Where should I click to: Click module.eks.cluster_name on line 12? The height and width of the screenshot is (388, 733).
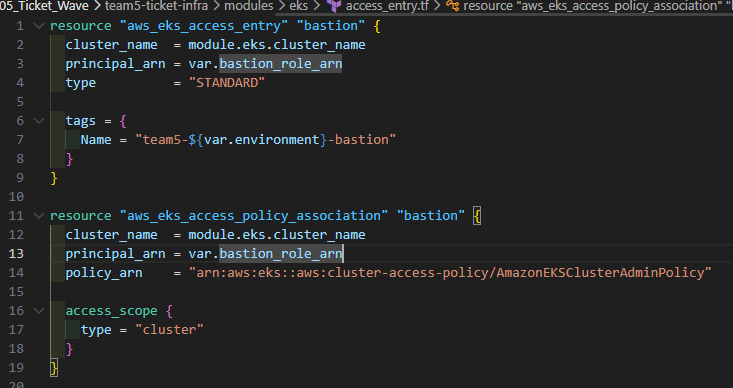(277, 235)
